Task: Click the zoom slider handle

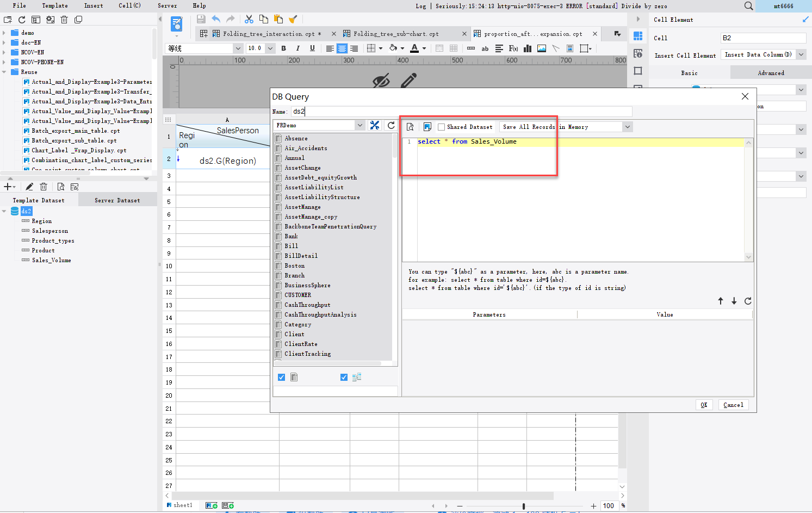Action: click(x=524, y=506)
